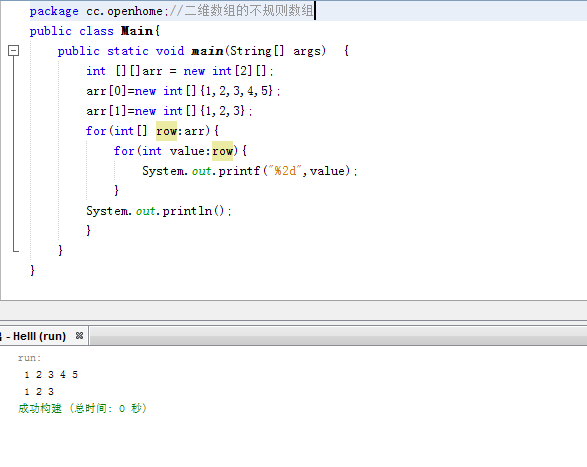Close the Helll (run) output tab

[x=79, y=336]
